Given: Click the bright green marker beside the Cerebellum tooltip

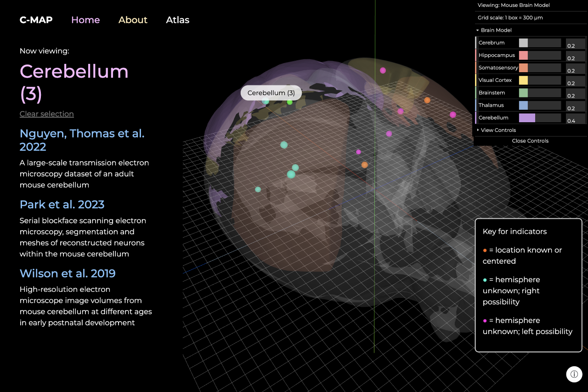Looking at the screenshot, I should (x=289, y=102).
